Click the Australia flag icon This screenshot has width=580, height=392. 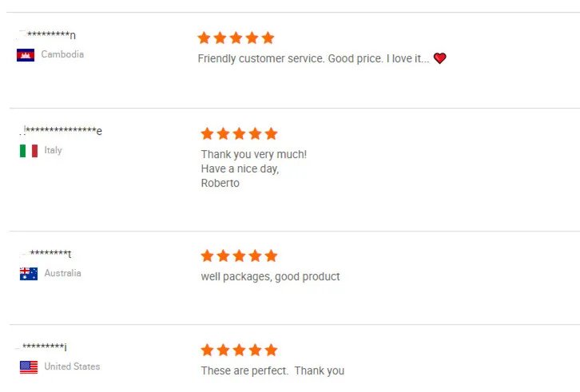pyautogui.click(x=29, y=274)
